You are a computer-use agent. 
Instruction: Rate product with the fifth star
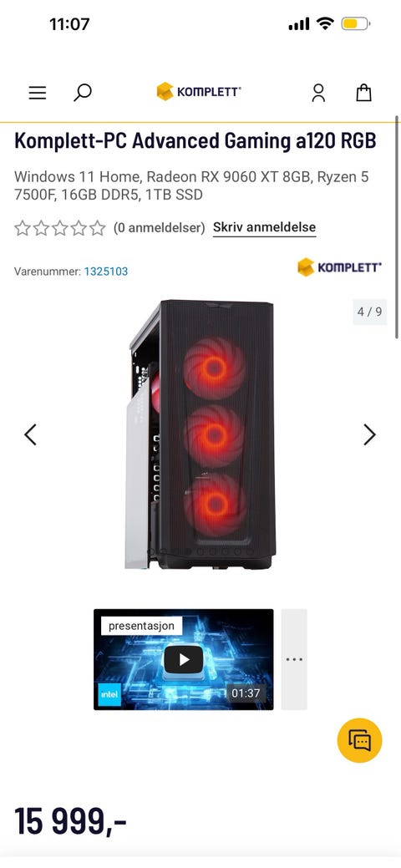click(x=98, y=228)
